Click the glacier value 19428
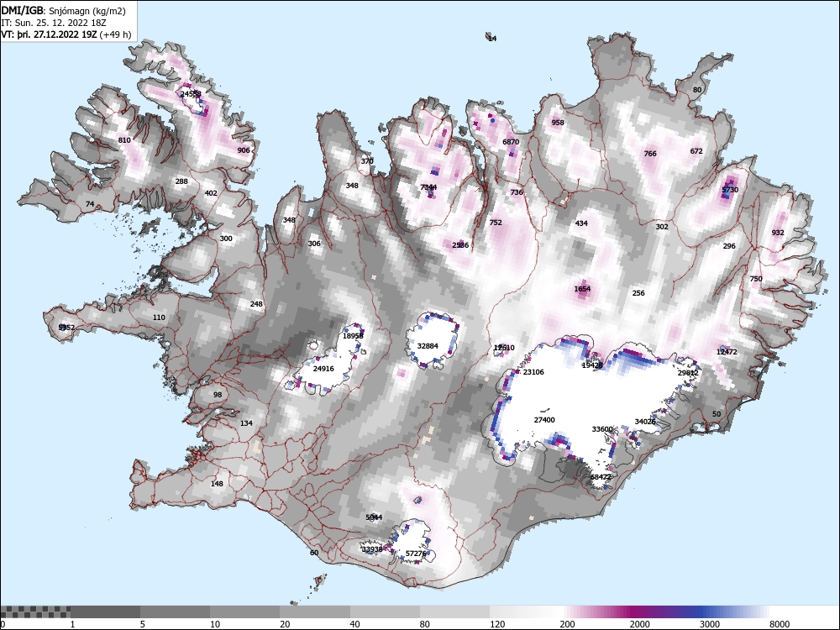Viewport: 840px width, 630px height. click(x=592, y=365)
